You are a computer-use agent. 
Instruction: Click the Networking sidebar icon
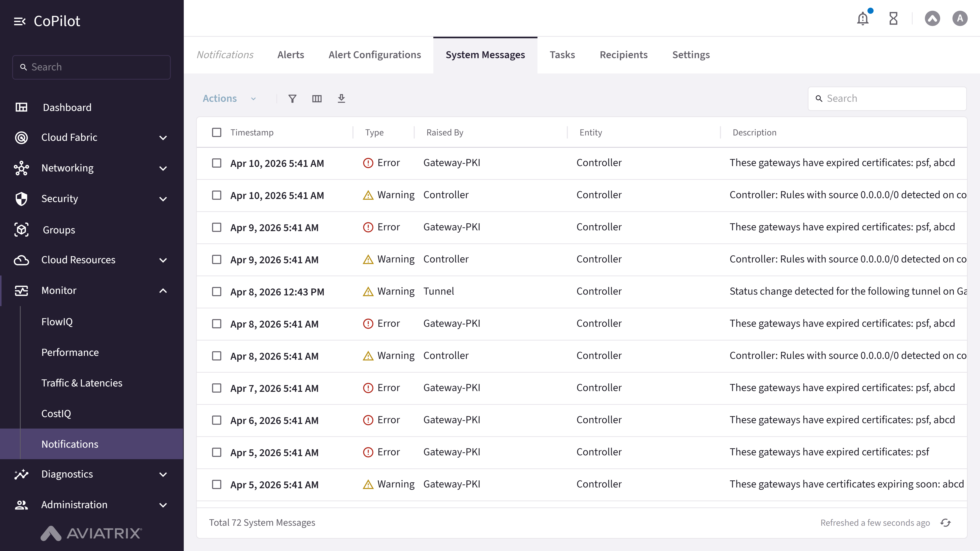tap(21, 168)
